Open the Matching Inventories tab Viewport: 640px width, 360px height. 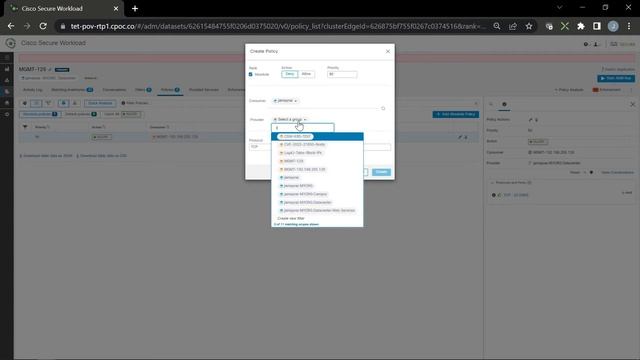click(72, 90)
